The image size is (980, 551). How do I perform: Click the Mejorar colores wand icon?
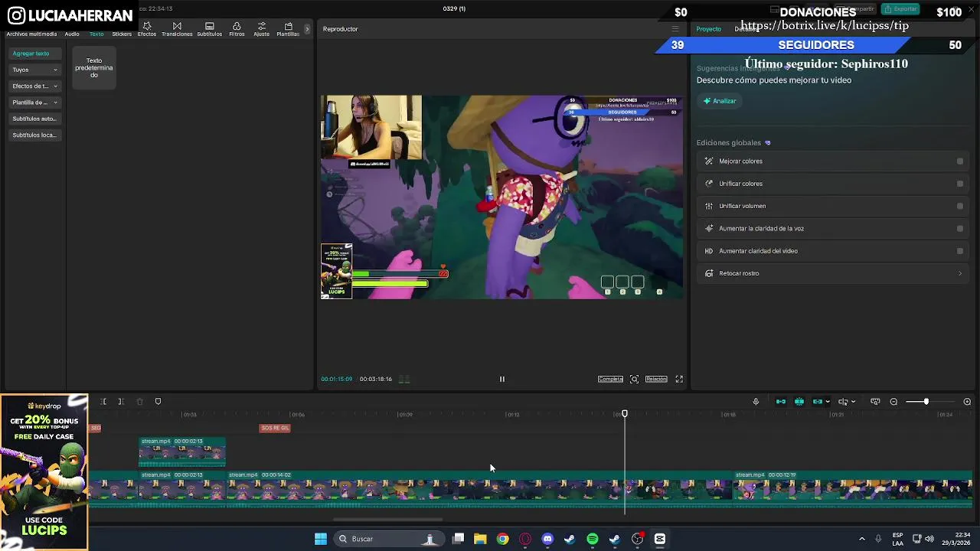(x=709, y=161)
